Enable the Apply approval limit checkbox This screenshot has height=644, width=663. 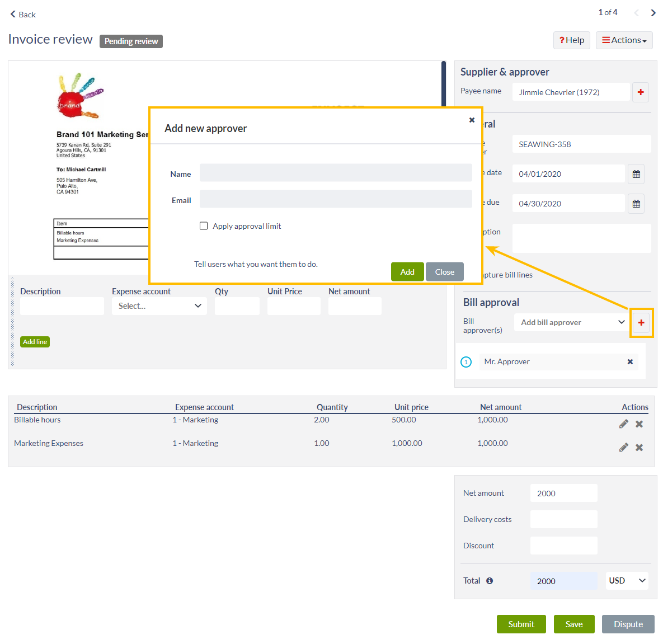(x=204, y=225)
